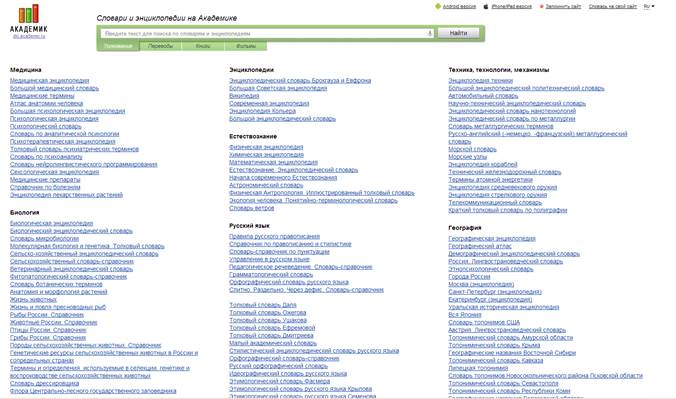Open Управление в русском языке
The height and width of the screenshot is (399, 676).
pyautogui.click(x=269, y=259)
